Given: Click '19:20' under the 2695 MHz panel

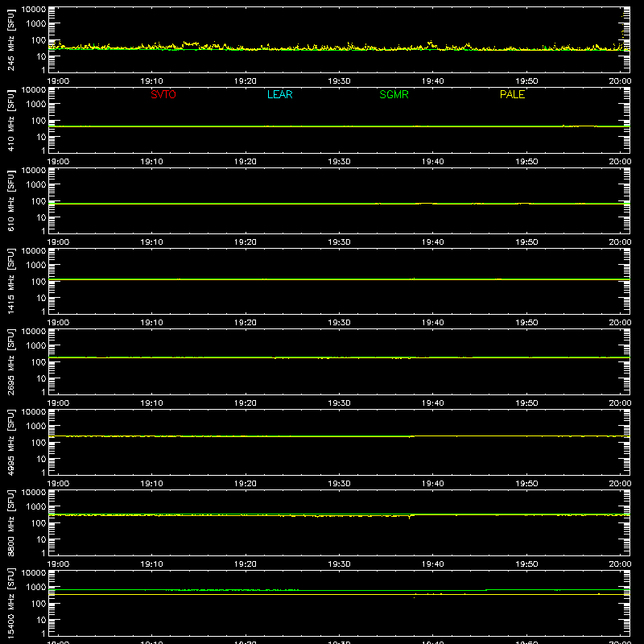Looking at the screenshot, I should pyautogui.click(x=246, y=403).
